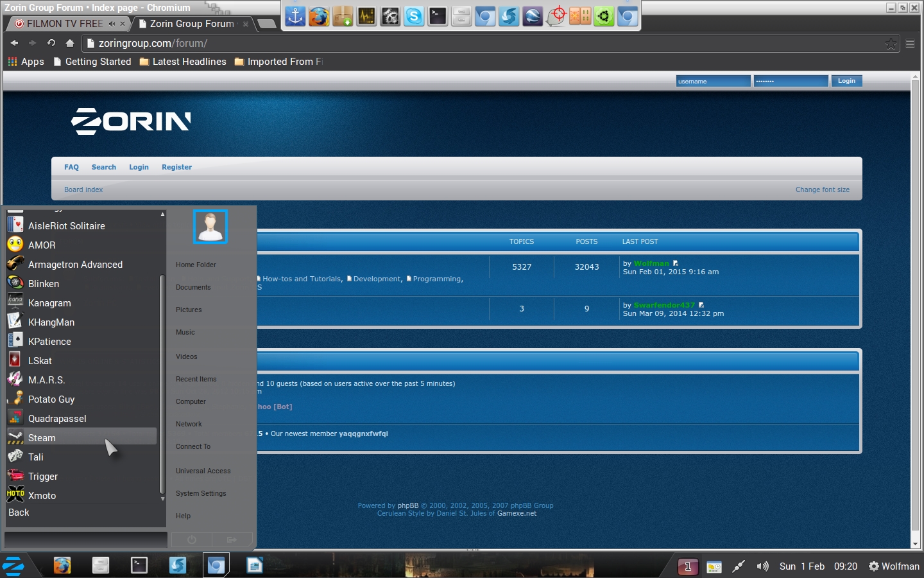Open the Wolfman user session menu
The height and width of the screenshot is (578, 924).
coord(894,566)
